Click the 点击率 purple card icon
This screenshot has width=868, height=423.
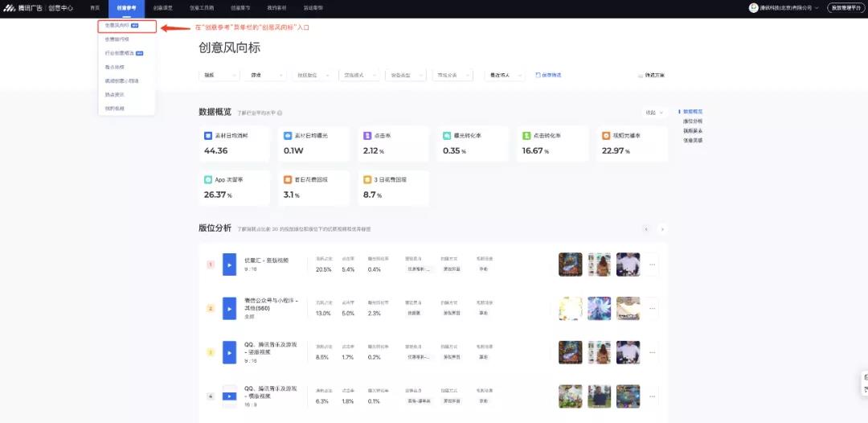[x=367, y=136]
